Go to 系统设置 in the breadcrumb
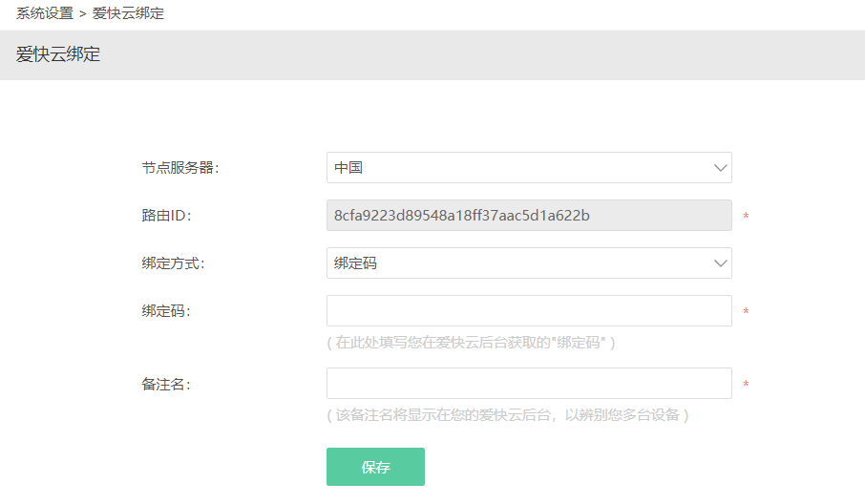This screenshot has height=504, width=865. 45,13
